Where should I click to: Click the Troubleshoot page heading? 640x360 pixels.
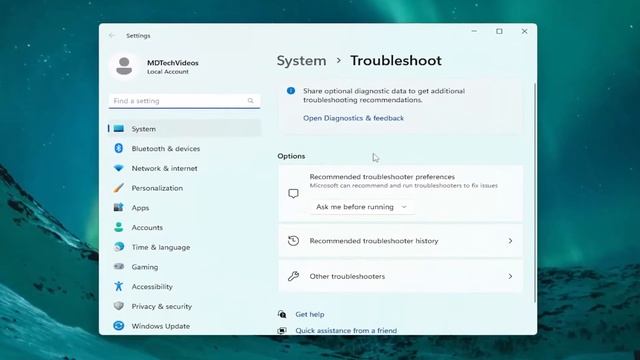coord(396,61)
